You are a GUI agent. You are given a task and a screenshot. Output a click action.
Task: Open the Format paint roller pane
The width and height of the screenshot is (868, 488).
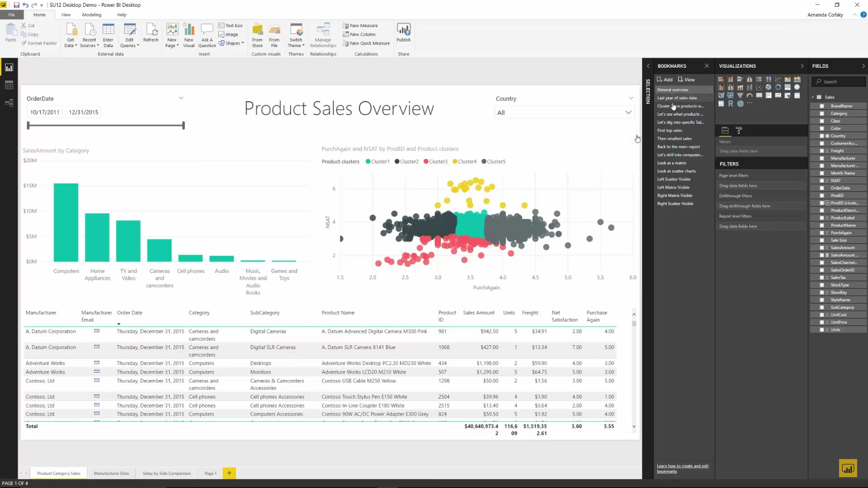[739, 131]
